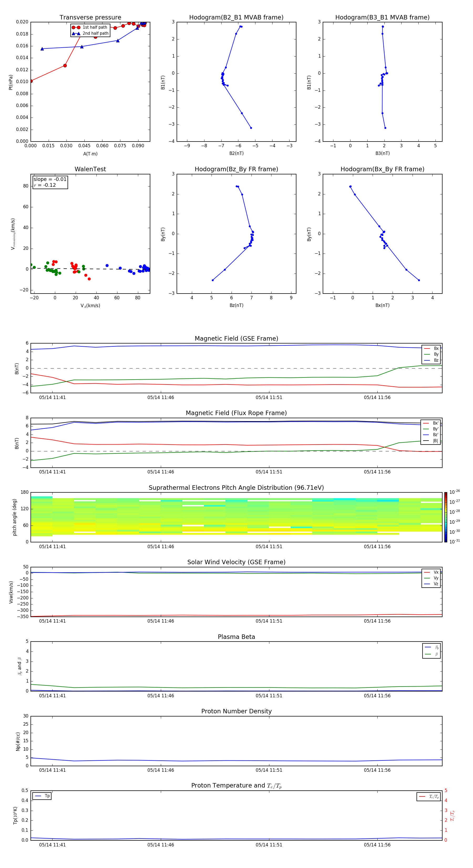This screenshot has width=473, height=868.
Task: Click the |B| legend entry in Flux Rope panel
Action: click(x=431, y=441)
